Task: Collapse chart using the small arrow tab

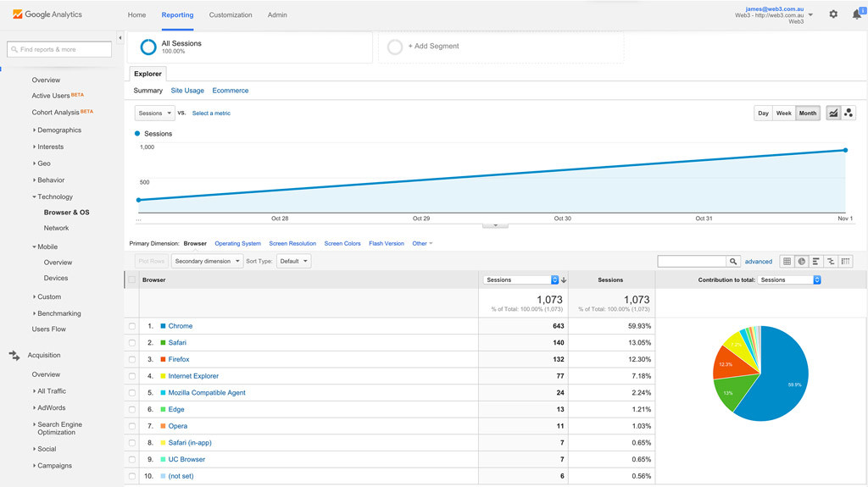Action: (495, 225)
